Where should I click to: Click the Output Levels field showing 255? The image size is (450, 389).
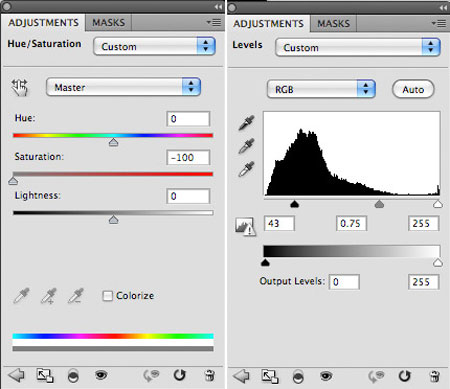click(x=424, y=282)
